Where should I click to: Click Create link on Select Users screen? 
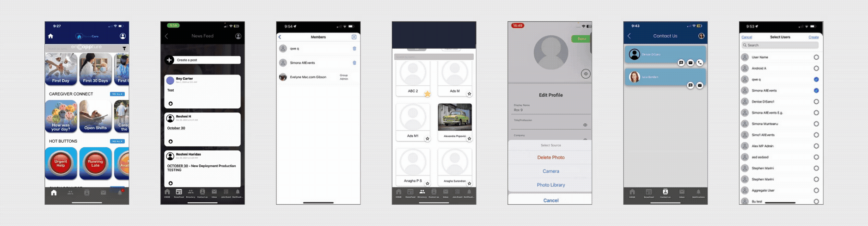point(813,38)
